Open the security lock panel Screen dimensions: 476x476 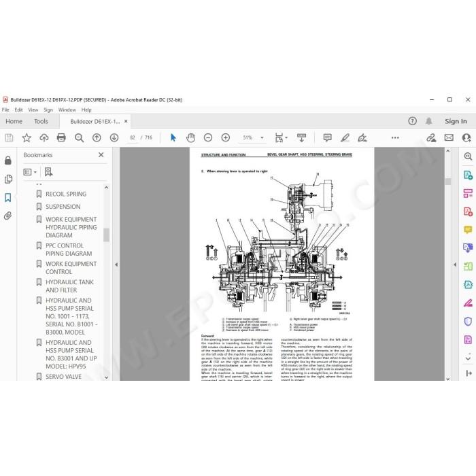[8, 160]
